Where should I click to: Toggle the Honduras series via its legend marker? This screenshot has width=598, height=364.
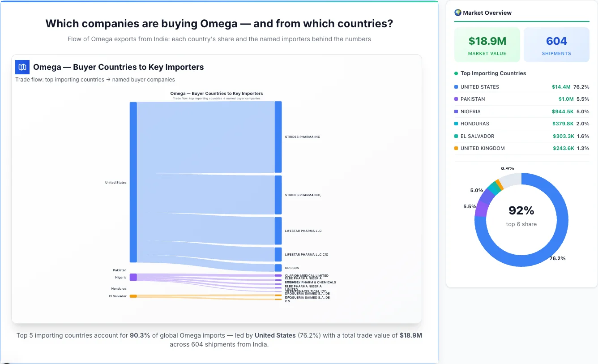[457, 124]
